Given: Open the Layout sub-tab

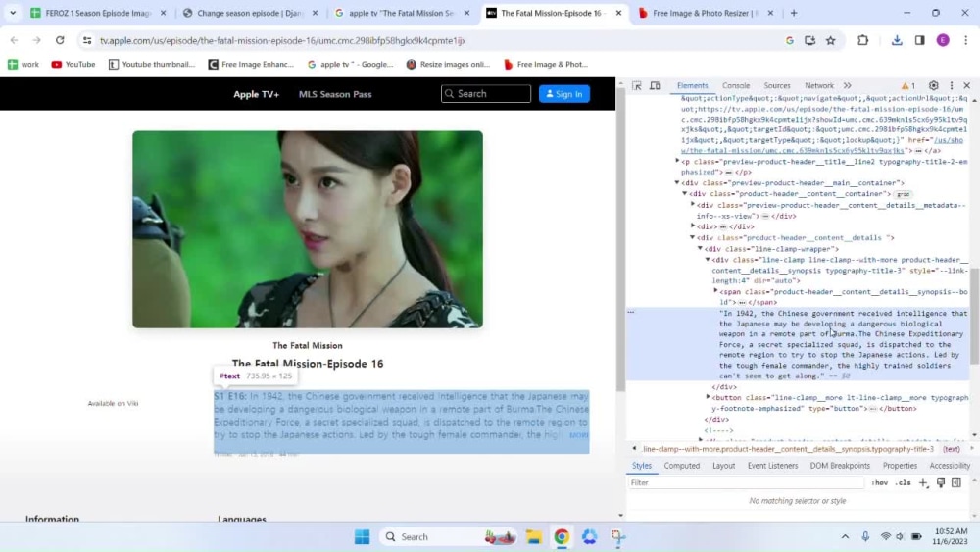Looking at the screenshot, I should 724,466.
